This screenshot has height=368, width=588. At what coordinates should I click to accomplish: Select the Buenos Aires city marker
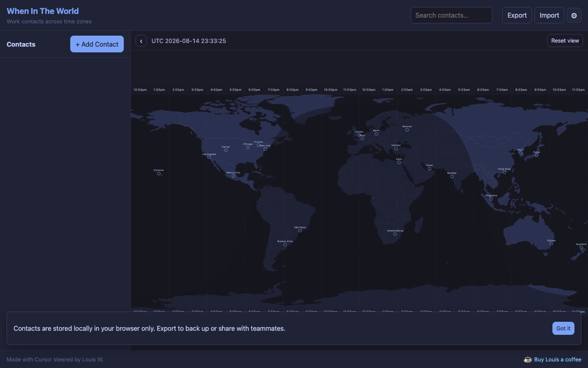point(285,244)
